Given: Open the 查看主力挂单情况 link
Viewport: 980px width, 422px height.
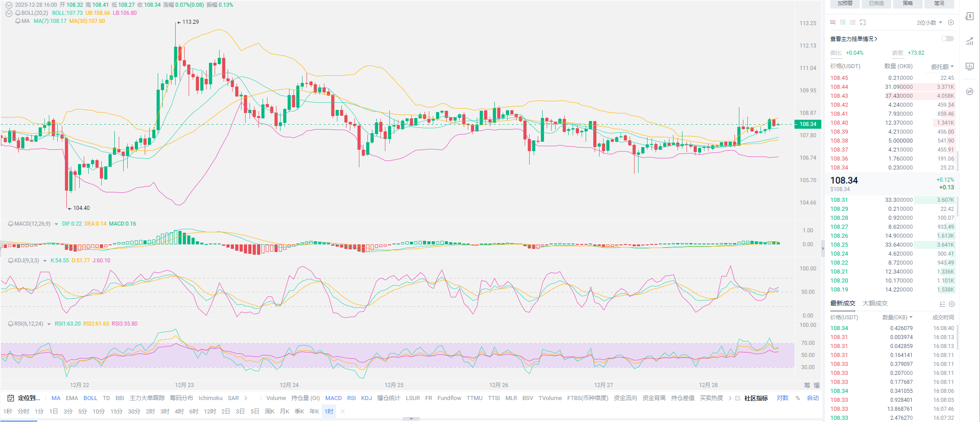Looking at the screenshot, I should (x=853, y=39).
